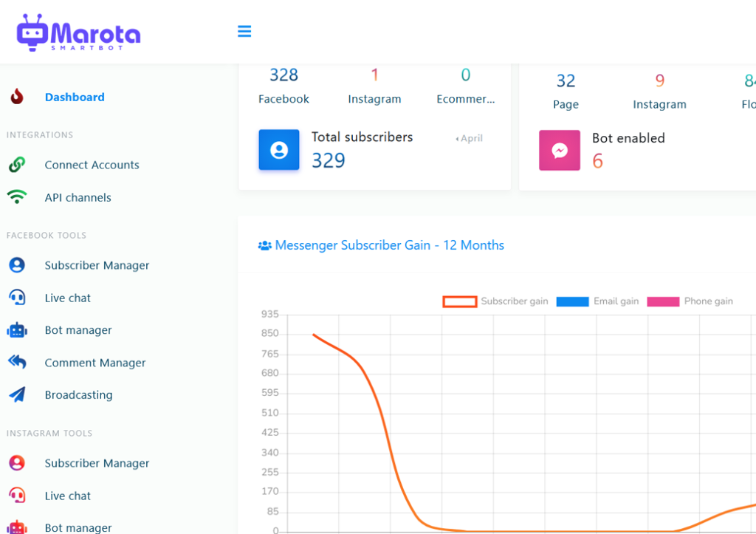Click the API channels wifi icon
Image resolution: width=756 pixels, height=534 pixels.
pyautogui.click(x=17, y=197)
